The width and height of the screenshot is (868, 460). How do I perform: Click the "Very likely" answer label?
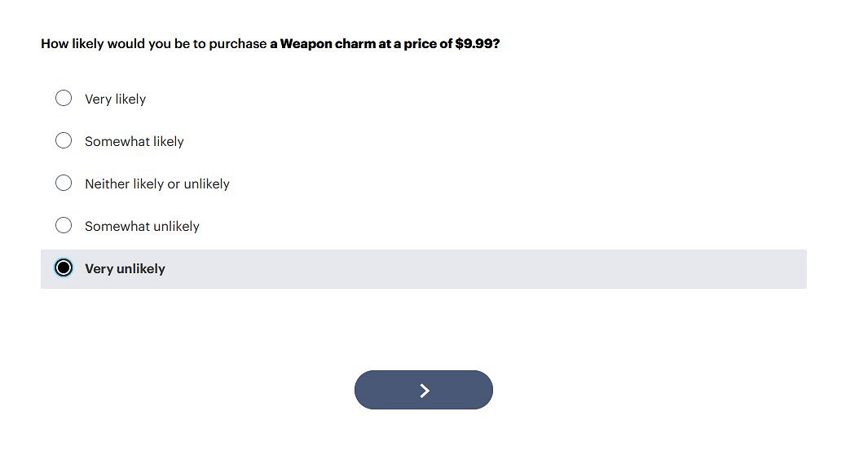coord(115,100)
